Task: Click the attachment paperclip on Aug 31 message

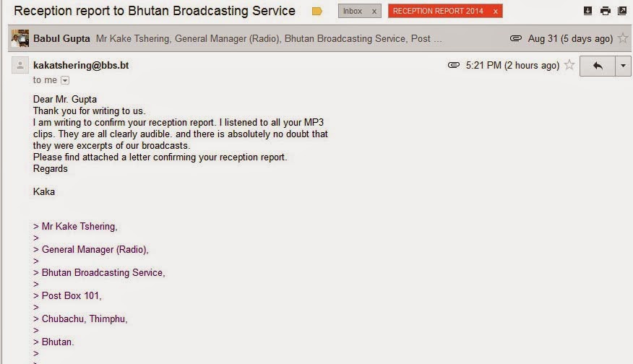Action: (x=516, y=38)
